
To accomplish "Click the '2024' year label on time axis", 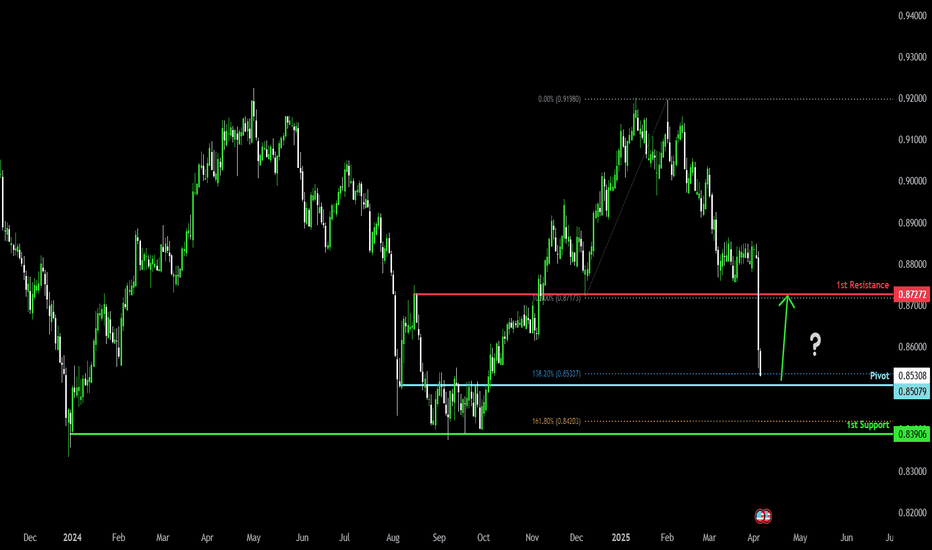I will coord(72,538).
